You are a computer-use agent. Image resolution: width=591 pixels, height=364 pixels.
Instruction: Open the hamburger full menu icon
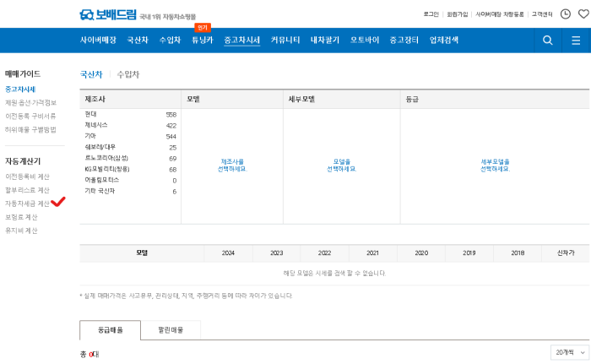click(x=576, y=41)
